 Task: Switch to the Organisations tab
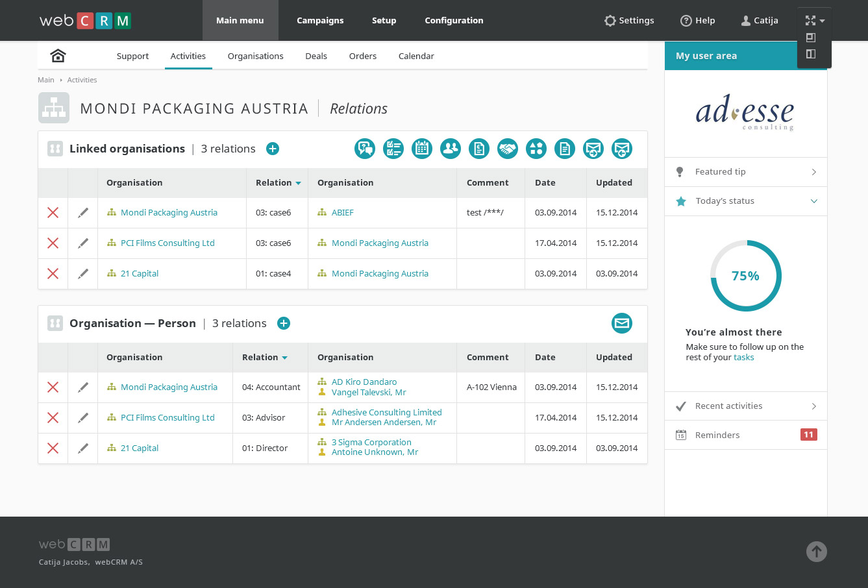[255, 56]
